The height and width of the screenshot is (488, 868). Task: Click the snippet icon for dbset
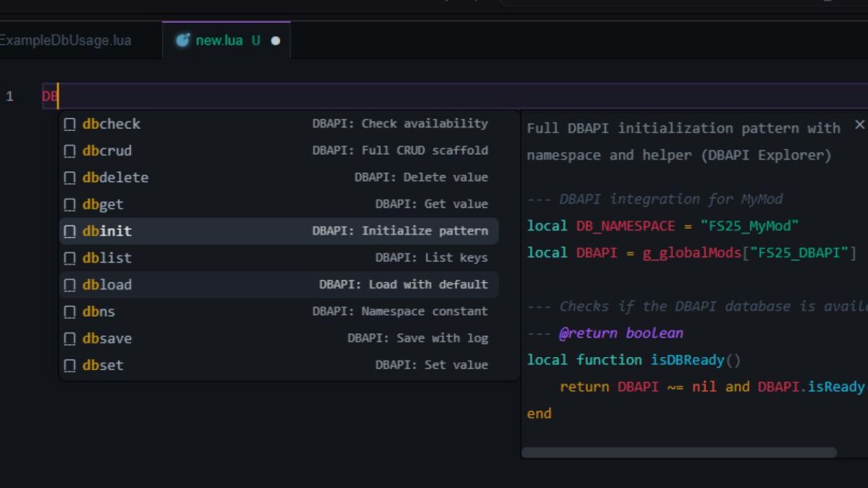coord(69,364)
